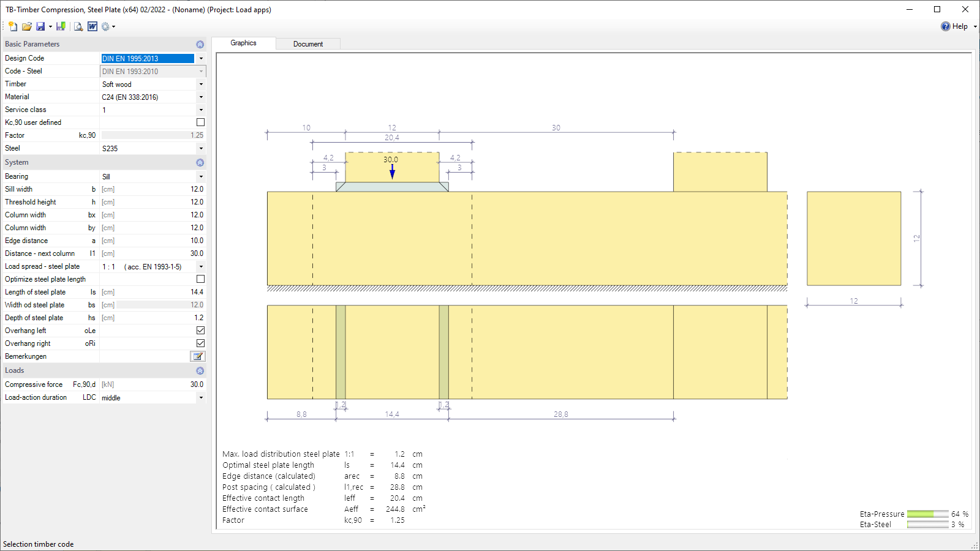Uncheck Overhang left checkbox
The image size is (980, 551).
pos(200,331)
